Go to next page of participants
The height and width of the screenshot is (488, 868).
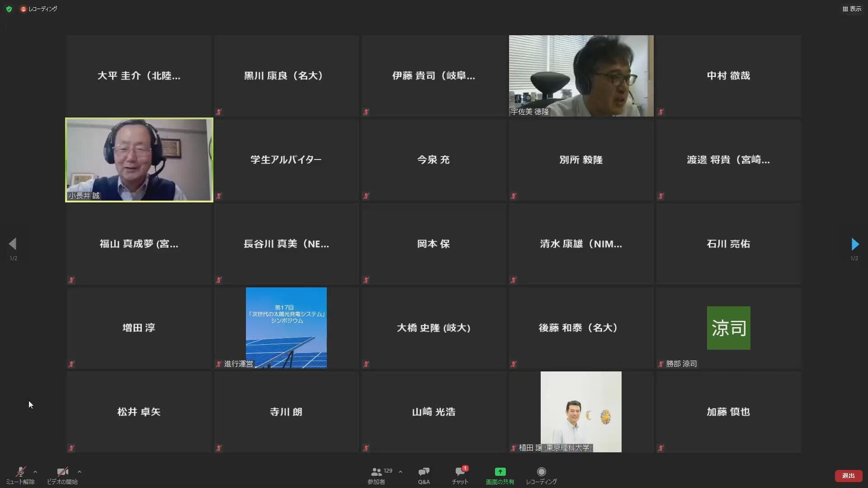point(854,244)
